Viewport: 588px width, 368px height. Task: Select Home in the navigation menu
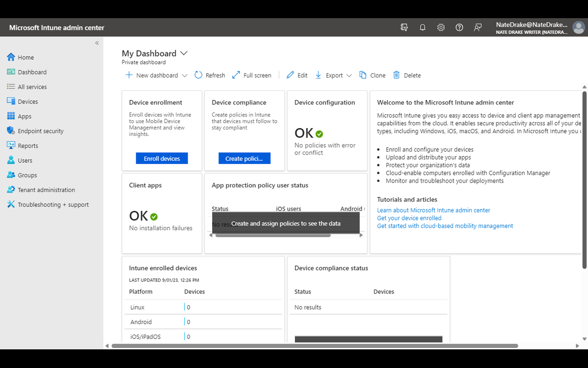tap(26, 57)
